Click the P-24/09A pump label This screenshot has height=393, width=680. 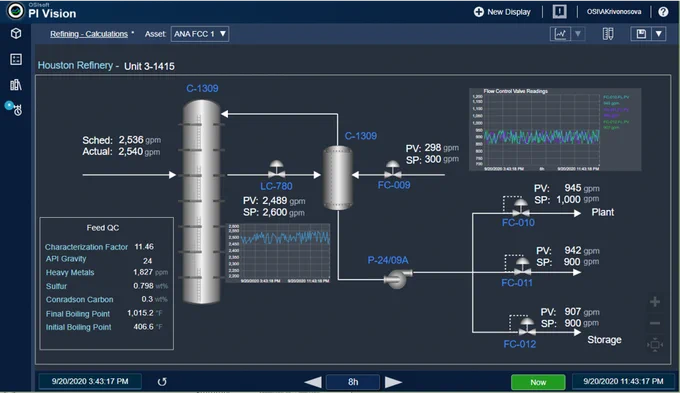[x=388, y=260]
